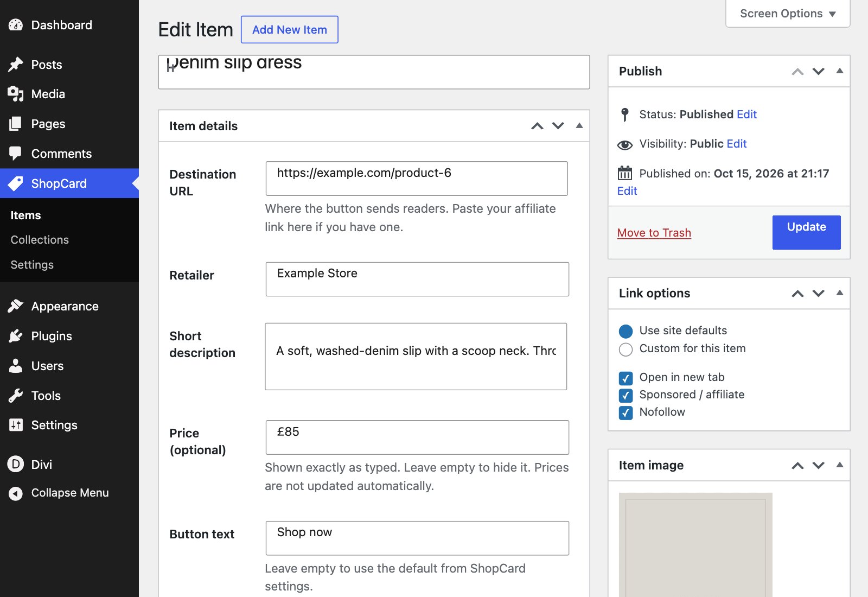Image resolution: width=868 pixels, height=597 pixels.
Task: Click the calendar icon next to Published on
Action: (625, 173)
